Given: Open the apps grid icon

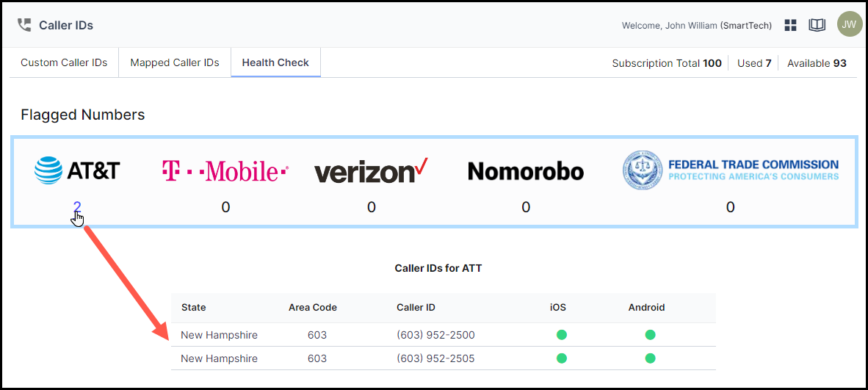Looking at the screenshot, I should coord(790,25).
